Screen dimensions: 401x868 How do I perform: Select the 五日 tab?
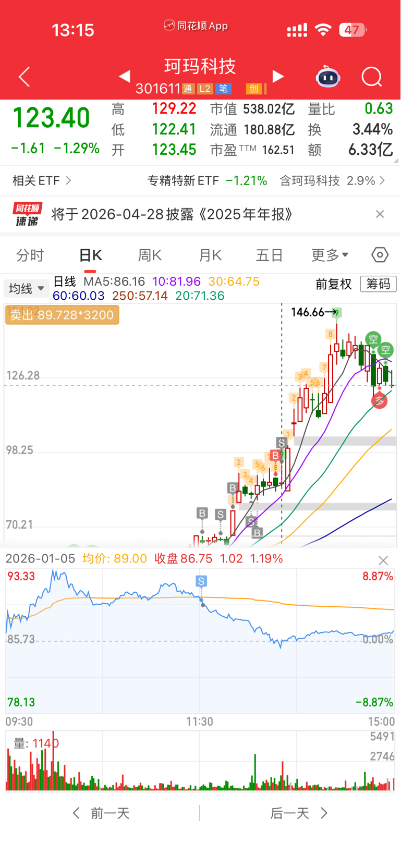click(x=269, y=255)
